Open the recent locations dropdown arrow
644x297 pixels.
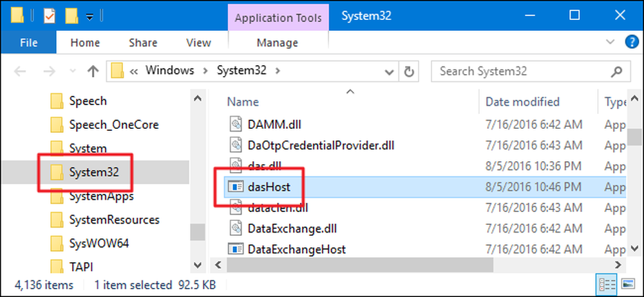(73, 72)
